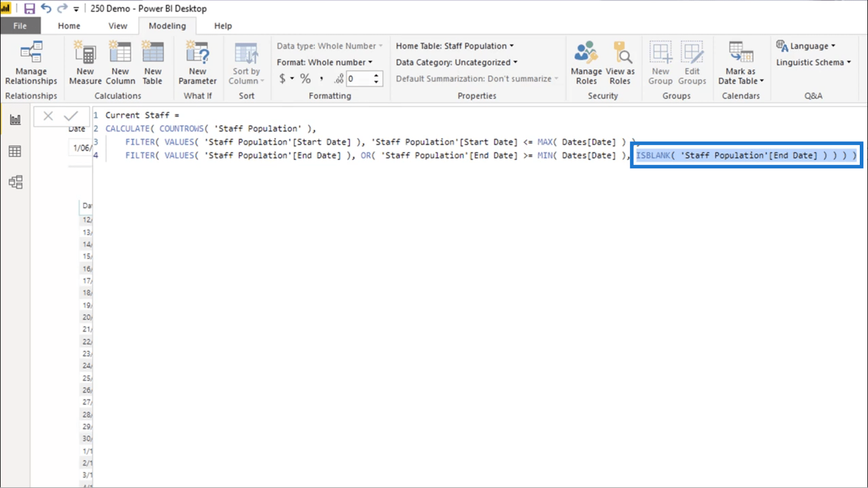The width and height of the screenshot is (868, 488).
Task: Switch to Data view in sidebar
Action: click(x=15, y=151)
